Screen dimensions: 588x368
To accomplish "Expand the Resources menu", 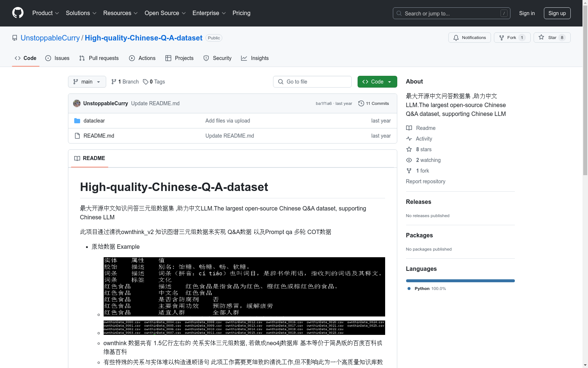I will coord(120,13).
